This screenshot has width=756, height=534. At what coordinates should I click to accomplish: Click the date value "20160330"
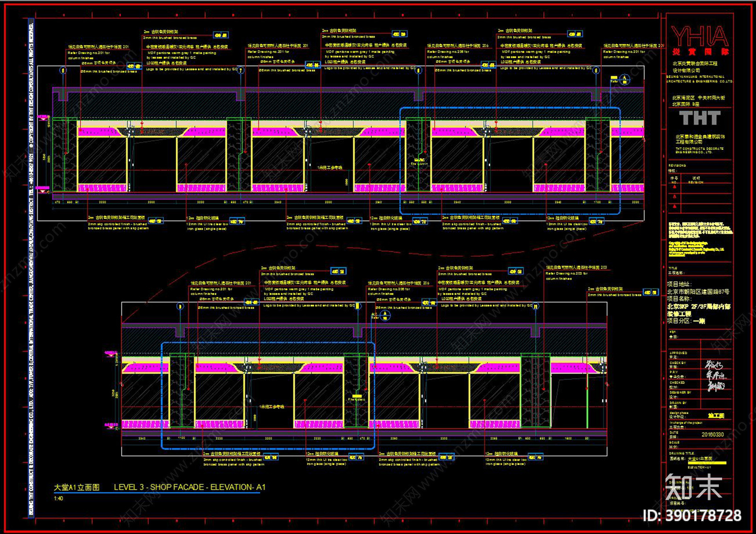click(713, 434)
